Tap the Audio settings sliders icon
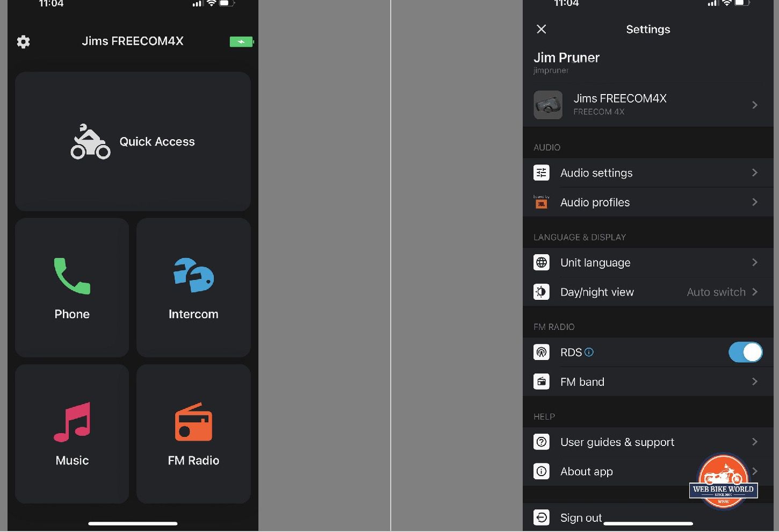Screen dimensions: 779x532 click(x=542, y=172)
